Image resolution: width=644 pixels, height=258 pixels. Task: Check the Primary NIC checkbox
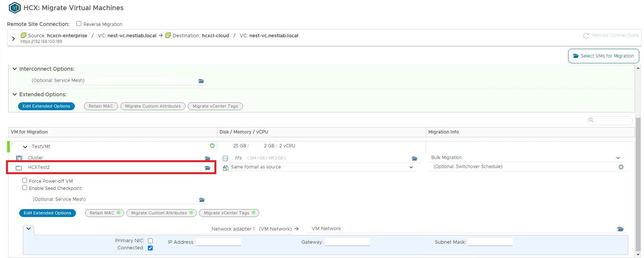coord(150,241)
